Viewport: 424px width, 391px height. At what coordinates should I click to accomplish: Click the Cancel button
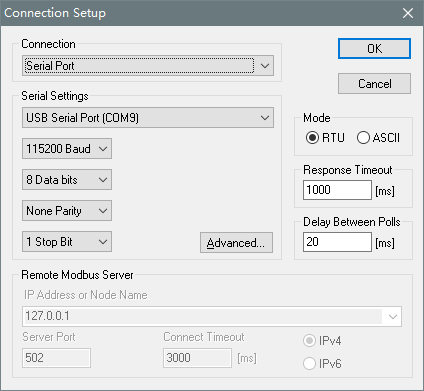coord(374,84)
